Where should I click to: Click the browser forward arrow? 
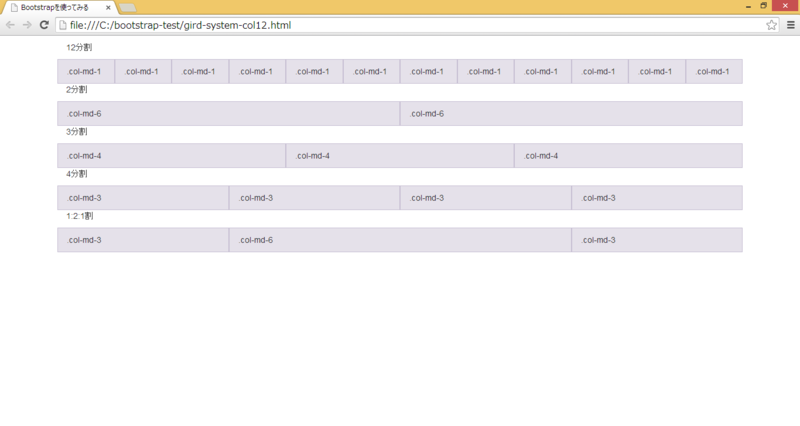pyautogui.click(x=27, y=25)
